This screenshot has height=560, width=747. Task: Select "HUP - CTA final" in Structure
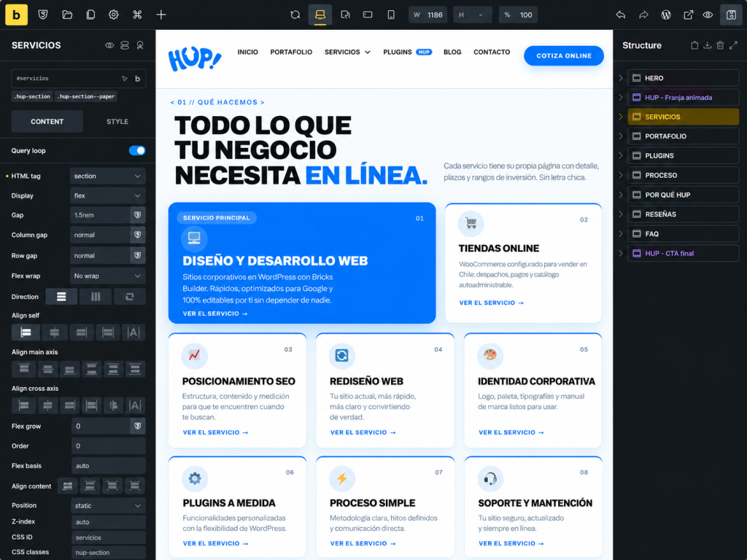click(683, 253)
